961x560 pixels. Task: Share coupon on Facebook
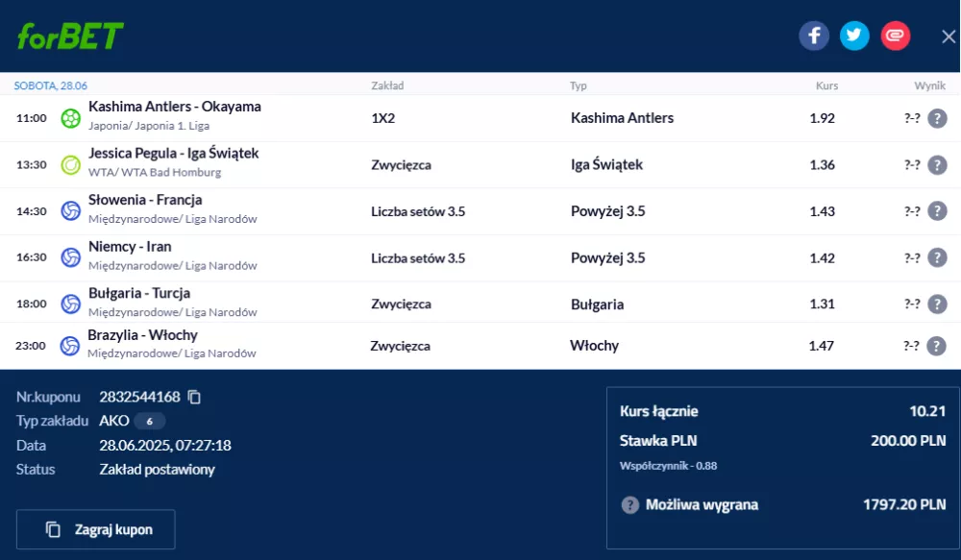pyautogui.click(x=814, y=36)
